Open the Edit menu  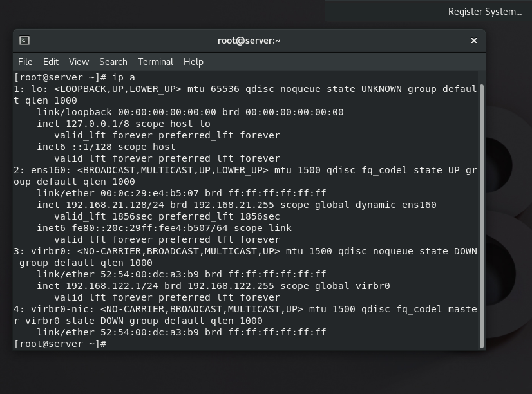tap(51, 62)
